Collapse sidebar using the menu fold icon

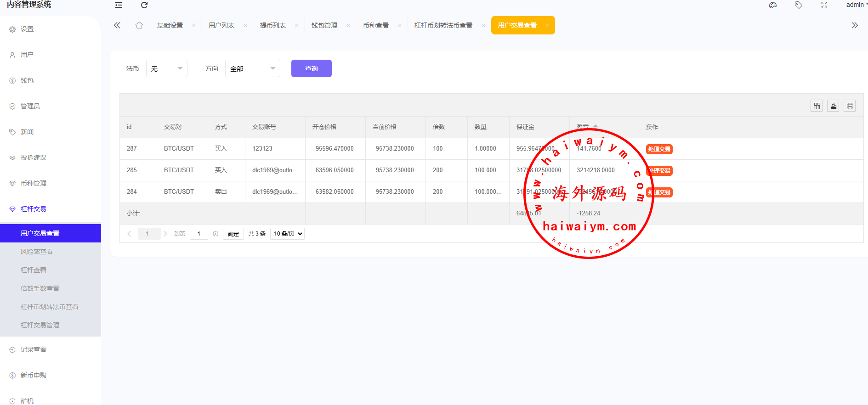pos(119,5)
